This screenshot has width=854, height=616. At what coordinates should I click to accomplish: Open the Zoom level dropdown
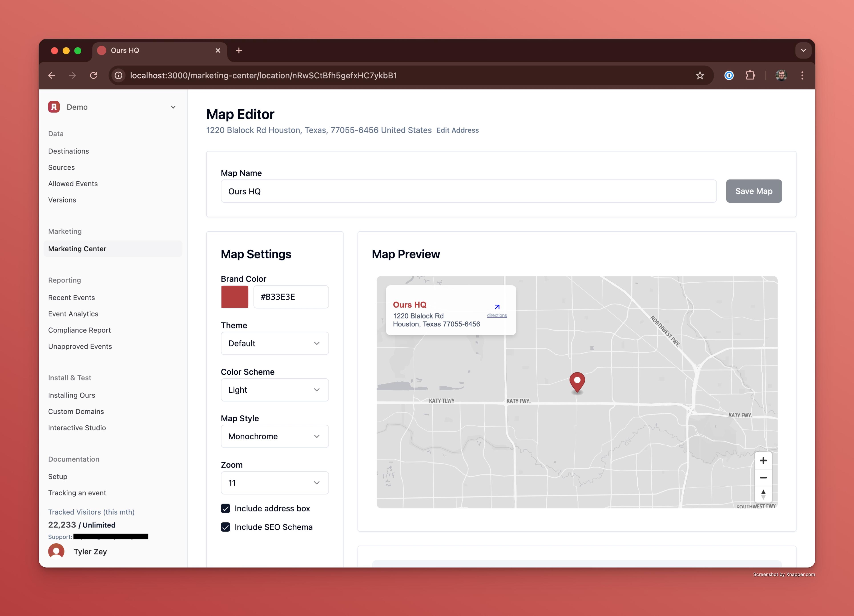pyautogui.click(x=274, y=483)
